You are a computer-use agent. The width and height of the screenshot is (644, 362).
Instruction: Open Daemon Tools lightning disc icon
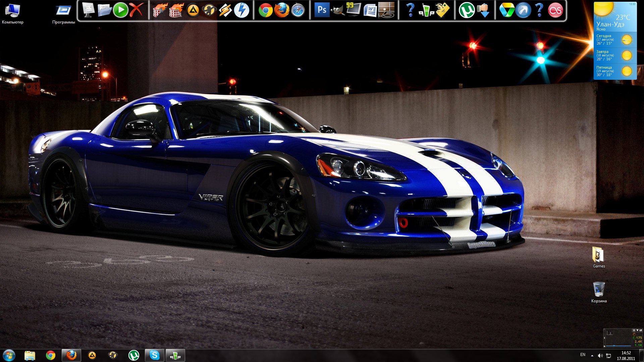(x=241, y=10)
